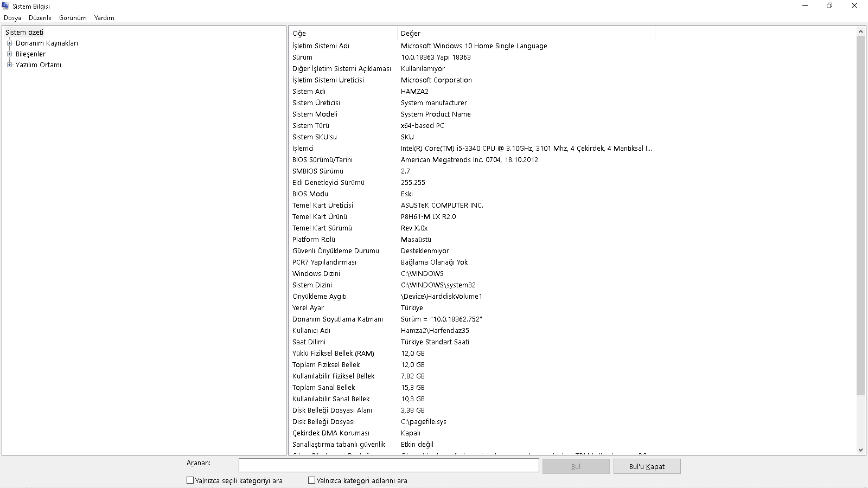
Task: Select the Platform Rolü row
Action: [472, 240]
